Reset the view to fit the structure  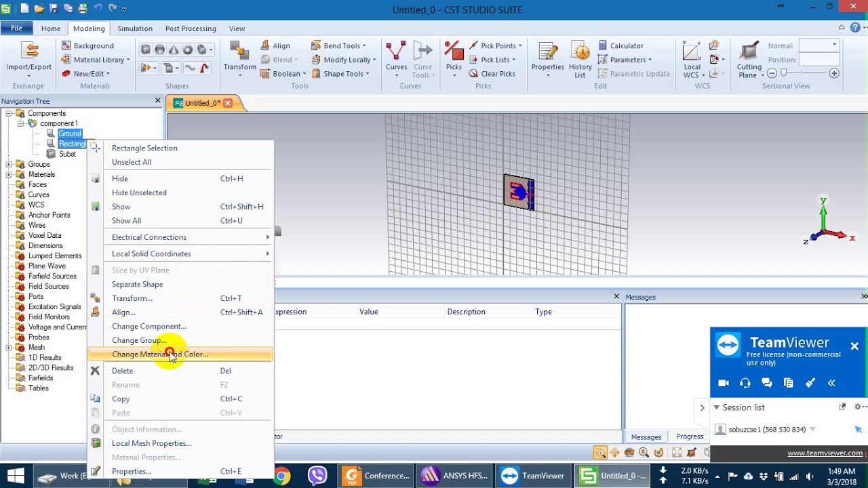pos(676,453)
